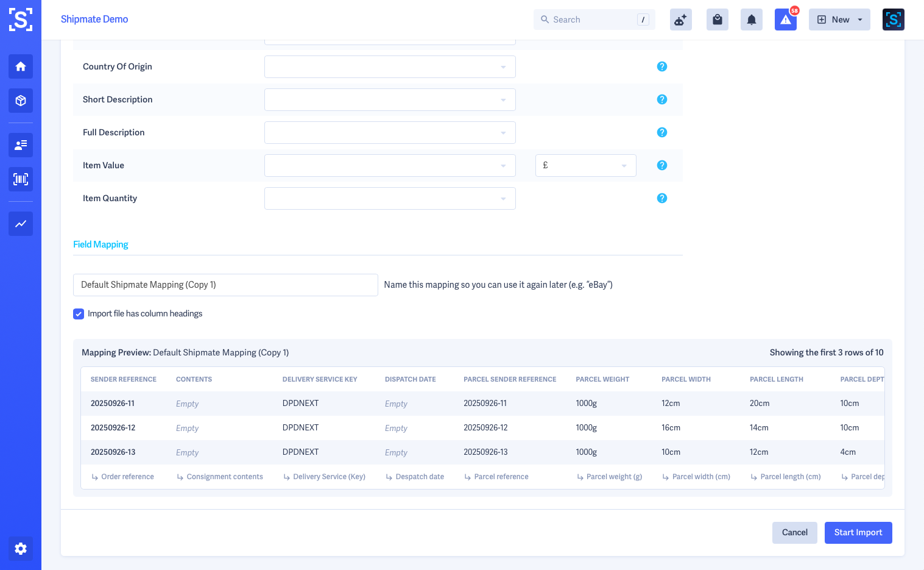Open the £ currency dropdown
924x570 pixels.
pyautogui.click(x=585, y=165)
